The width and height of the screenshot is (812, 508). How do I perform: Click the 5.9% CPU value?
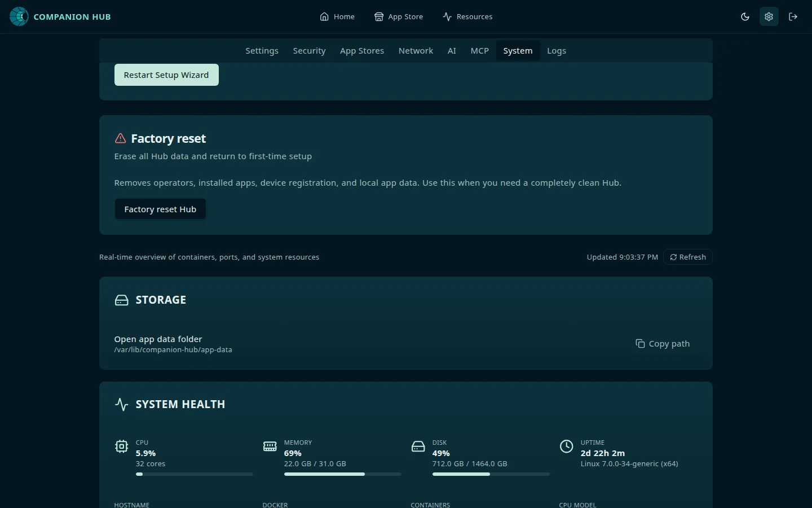point(145,453)
